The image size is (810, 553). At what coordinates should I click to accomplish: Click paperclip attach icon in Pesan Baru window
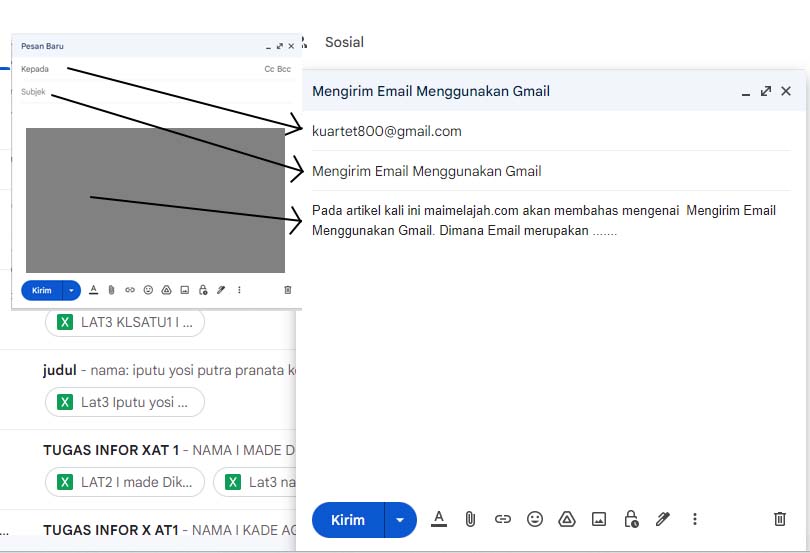(111, 290)
